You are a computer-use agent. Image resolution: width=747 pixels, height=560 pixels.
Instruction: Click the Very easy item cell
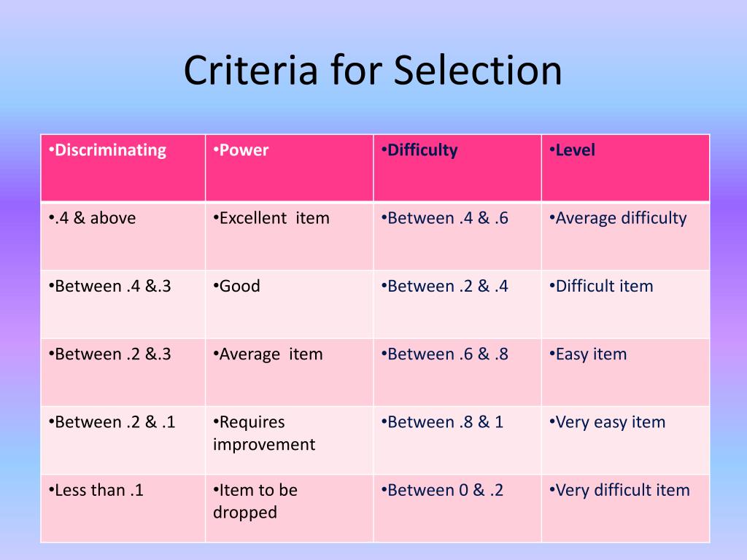(x=625, y=440)
